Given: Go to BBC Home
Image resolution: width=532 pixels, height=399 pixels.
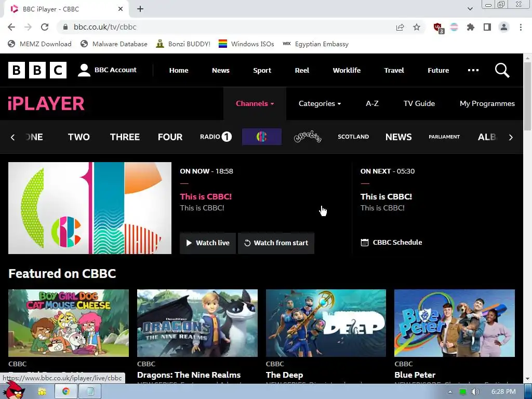Looking at the screenshot, I should (x=179, y=70).
